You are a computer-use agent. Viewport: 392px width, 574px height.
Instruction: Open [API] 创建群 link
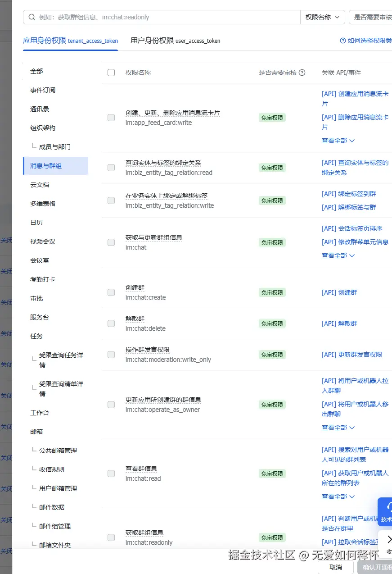point(339,292)
